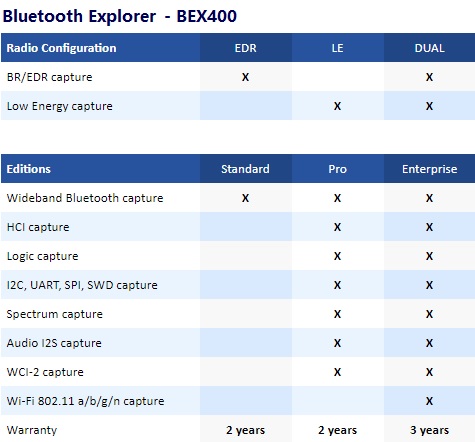Click the X mark for BR/EDR capture under EDR
The height and width of the screenshot is (442, 475).
tap(245, 77)
